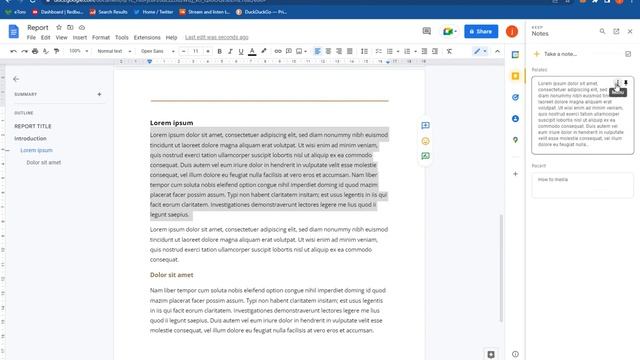
Task: Align text right
Action: (x=339, y=51)
